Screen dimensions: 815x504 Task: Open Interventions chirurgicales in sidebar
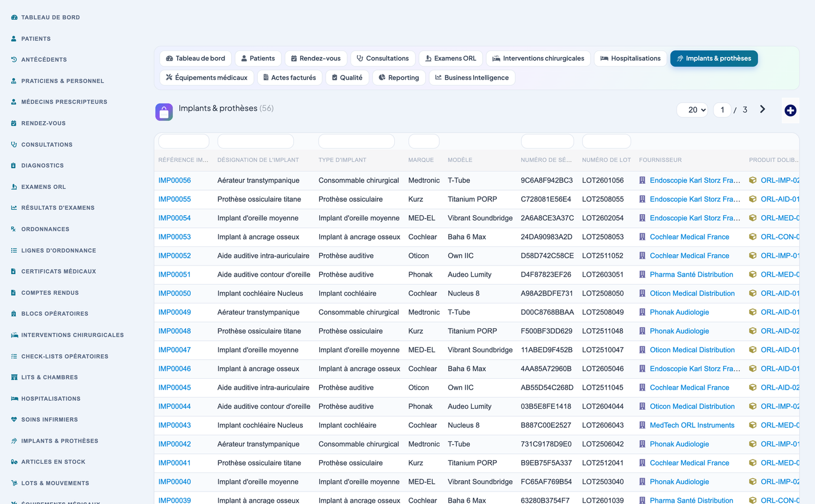click(x=67, y=335)
